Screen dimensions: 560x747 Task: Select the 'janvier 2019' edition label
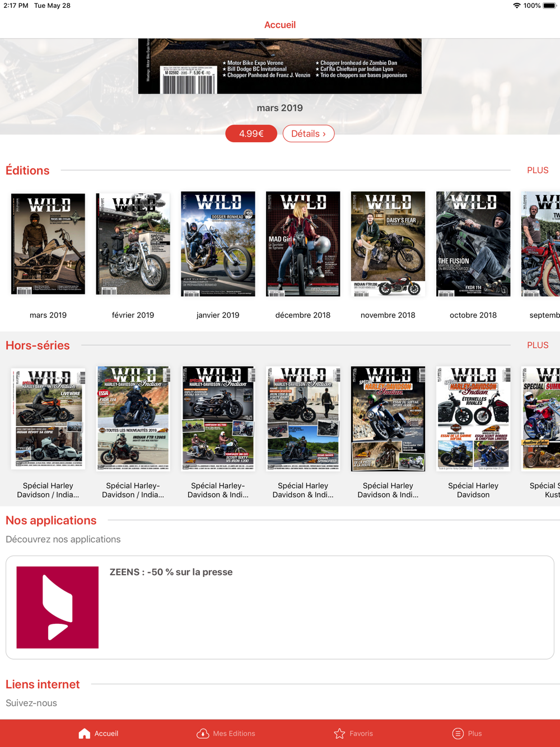[x=218, y=315]
